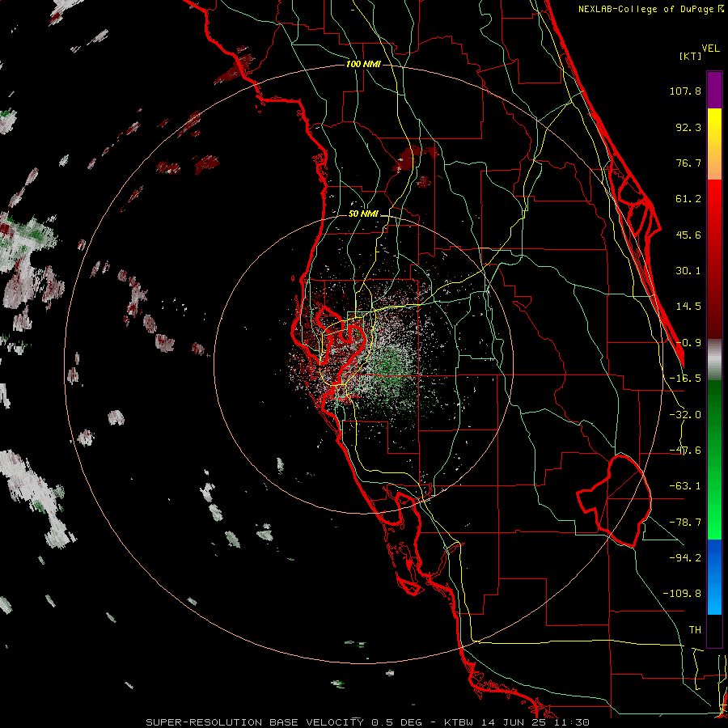
Task: Select the -32.0 scale value
Action: point(685,415)
